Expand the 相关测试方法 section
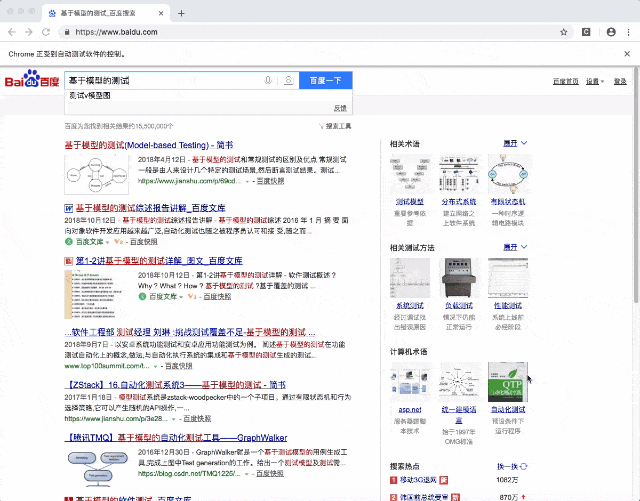 click(515, 247)
